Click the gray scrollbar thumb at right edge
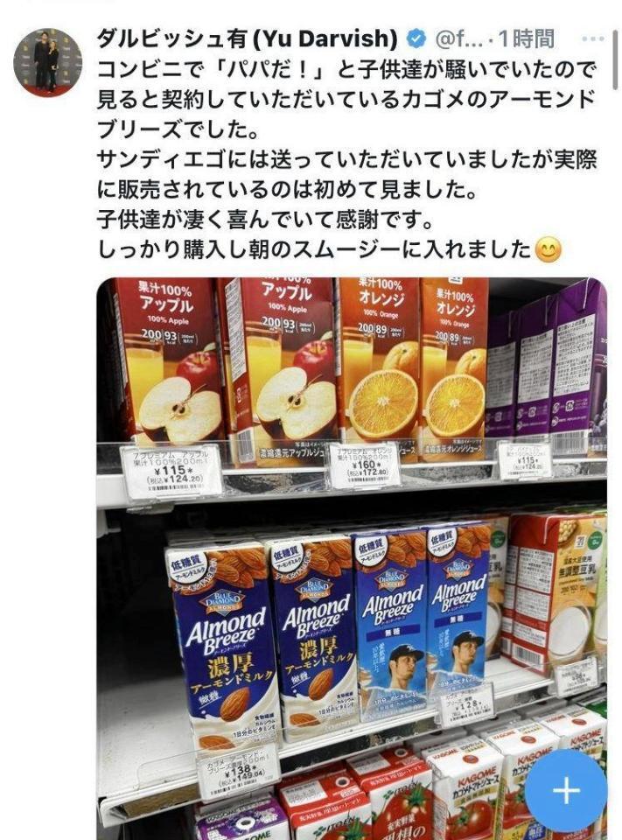 (614, 60)
